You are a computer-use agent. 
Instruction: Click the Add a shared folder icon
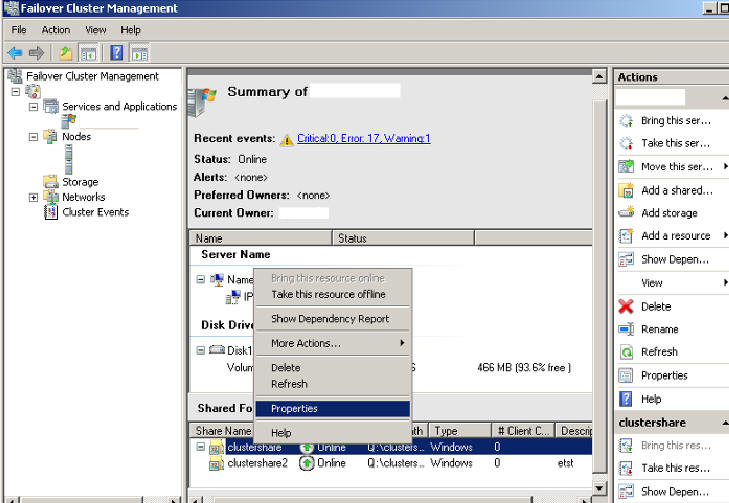coord(626,191)
